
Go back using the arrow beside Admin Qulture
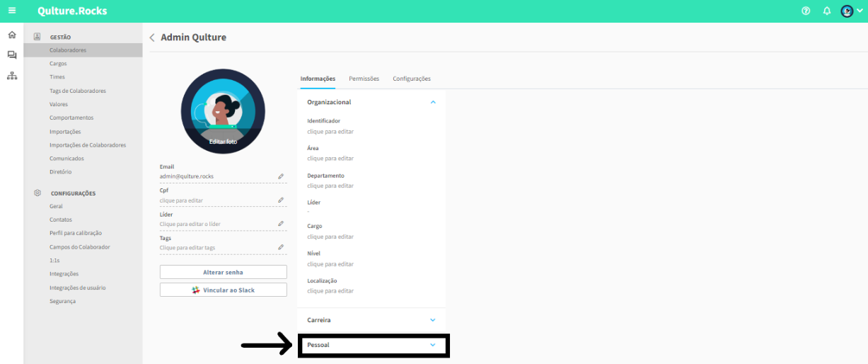coord(152,38)
